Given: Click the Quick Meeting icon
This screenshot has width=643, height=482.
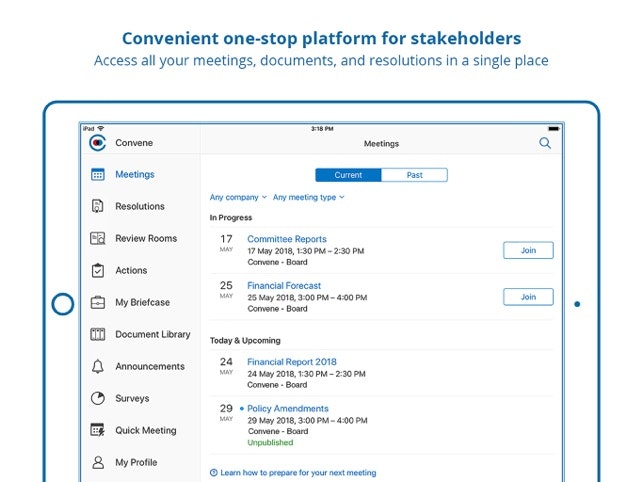Looking at the screenshot, I should [98, 430].
